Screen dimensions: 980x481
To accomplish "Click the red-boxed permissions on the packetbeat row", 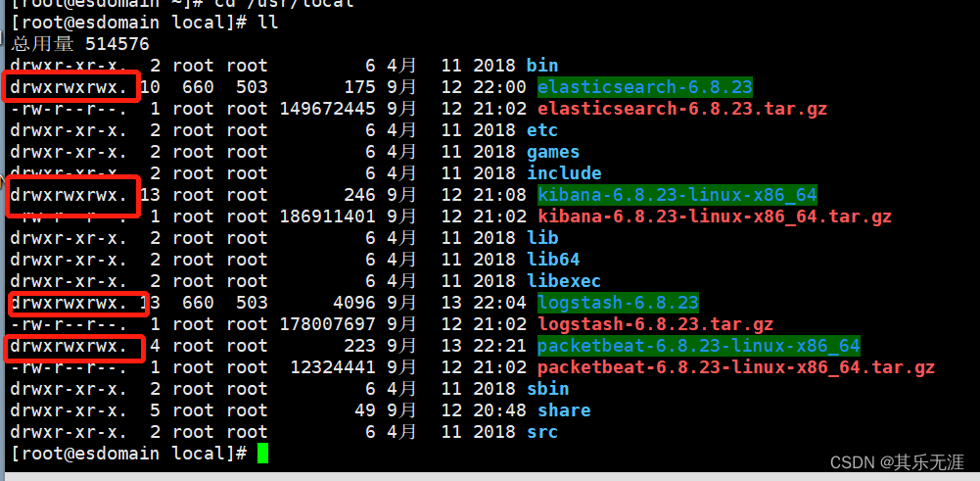I will [x=70, y=346].
